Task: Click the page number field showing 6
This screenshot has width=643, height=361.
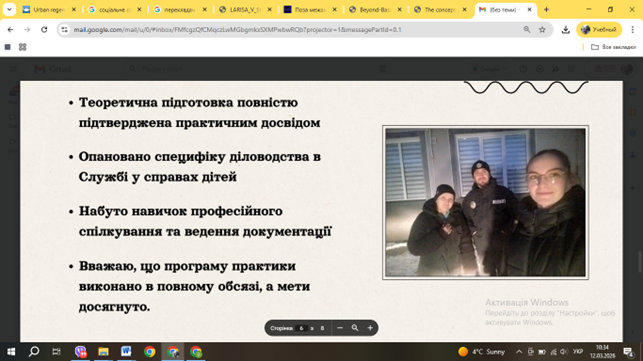Action: tap(301, 328)
